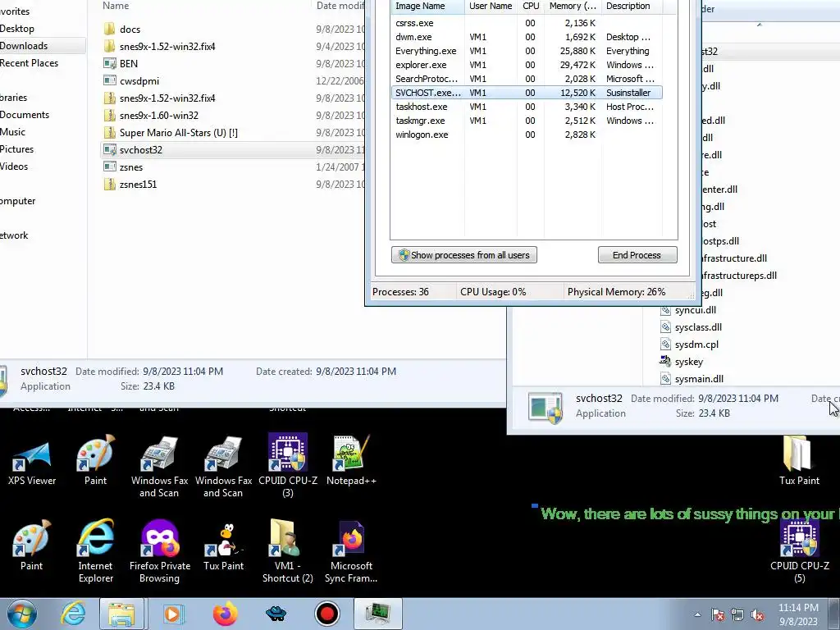This screenshot has width=840, height=630.
Task: Select the Everything.exe process
Action: pyautogui.click(x=527, y=51)
